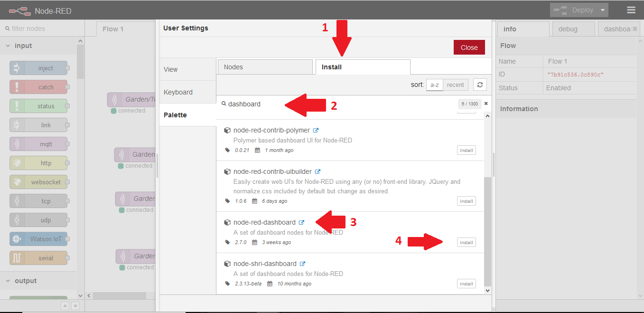
Task: Open the hamburger main menu
Action: [631, 10]
